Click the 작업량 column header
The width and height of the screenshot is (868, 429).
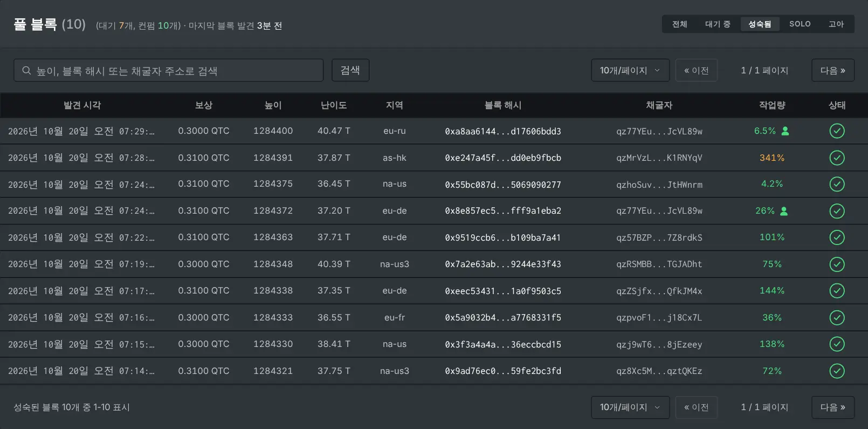[x=772, y=105]
